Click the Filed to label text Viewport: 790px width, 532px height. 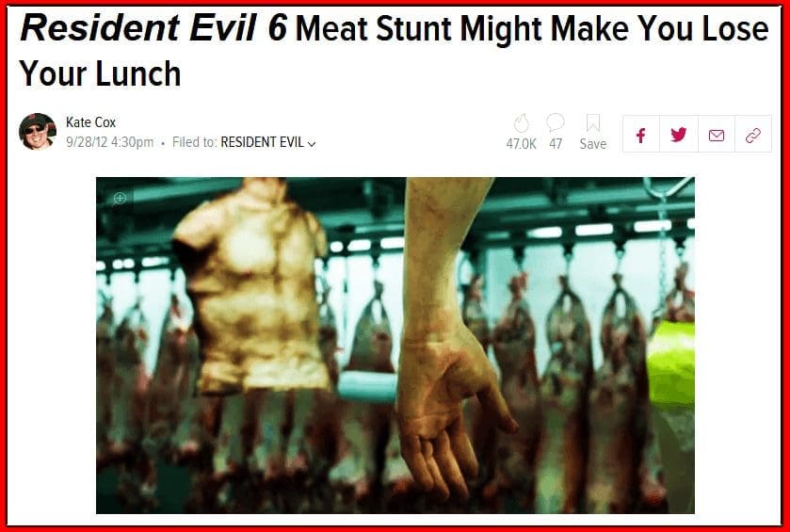click(x=195, y=142)
